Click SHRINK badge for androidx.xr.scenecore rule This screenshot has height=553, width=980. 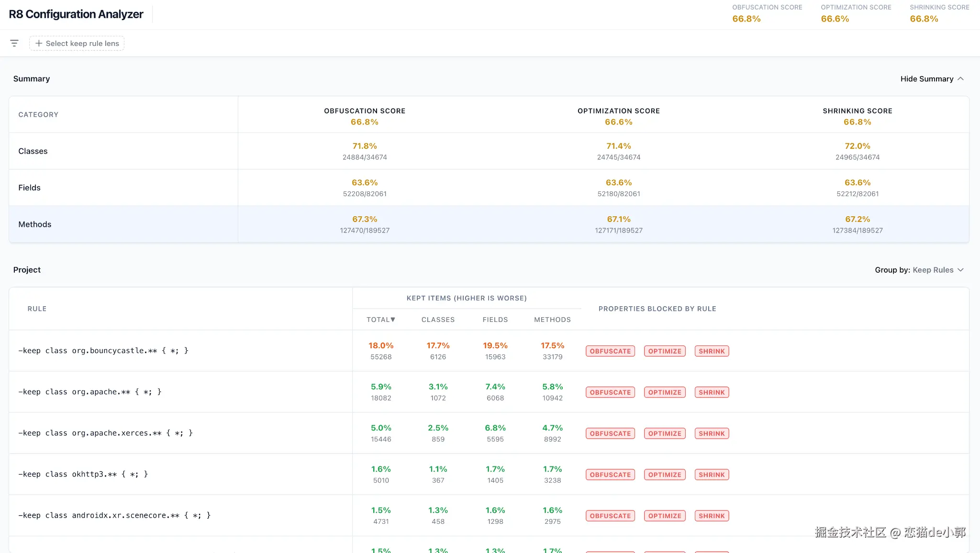point(712,516)
